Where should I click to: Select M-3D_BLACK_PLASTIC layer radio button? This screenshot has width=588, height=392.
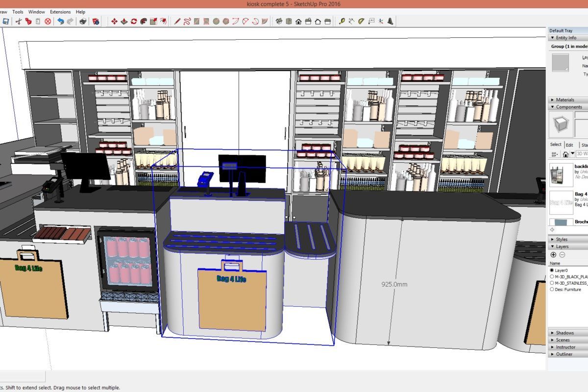pyautogui.click(x=552, y=277)
